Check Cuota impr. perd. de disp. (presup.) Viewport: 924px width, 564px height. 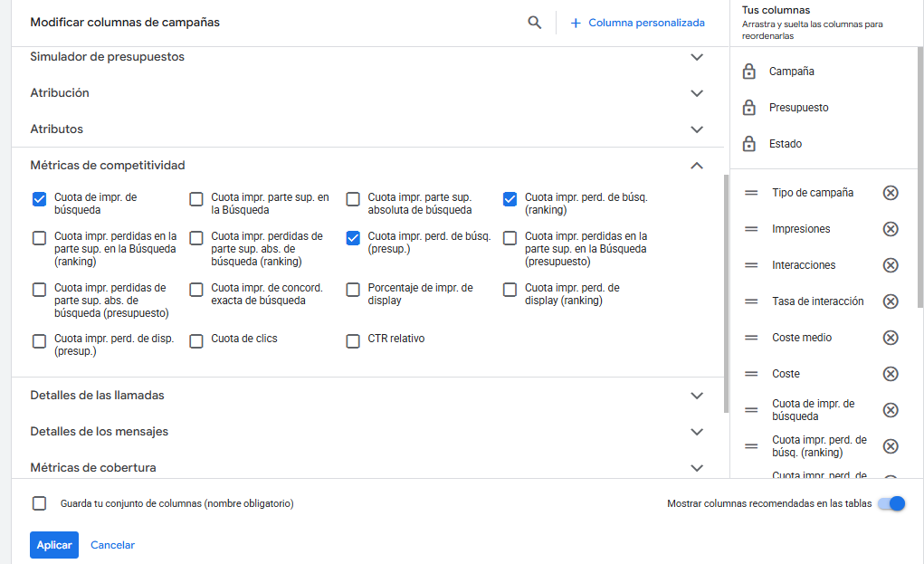(40, 341)
